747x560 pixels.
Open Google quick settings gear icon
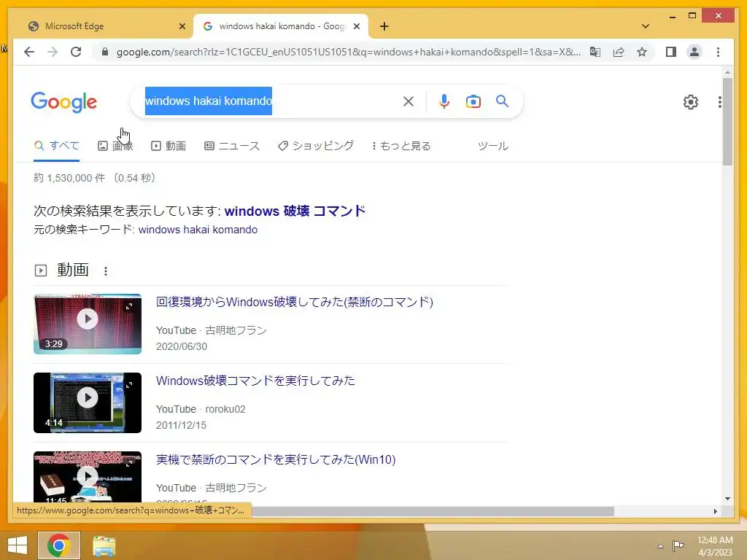(690, 102)
